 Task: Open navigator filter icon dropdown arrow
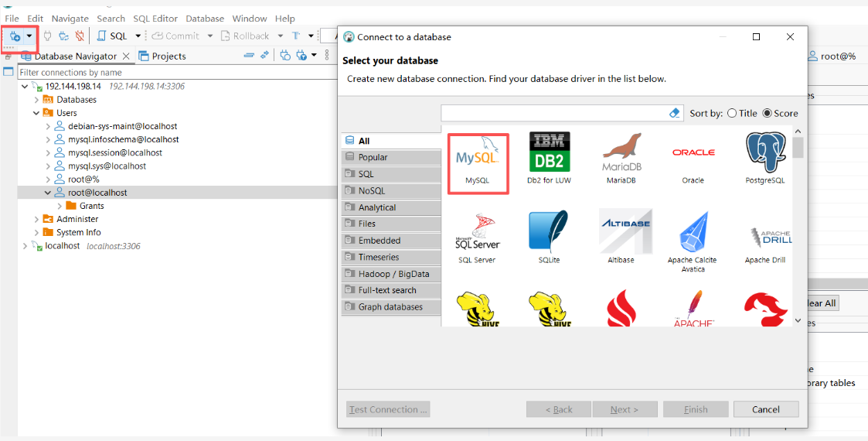[315, 56]
